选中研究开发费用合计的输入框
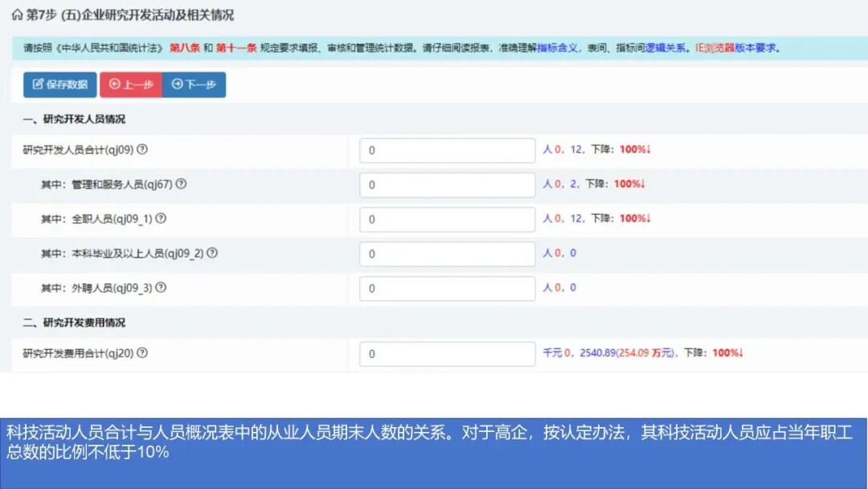Screen dimensions: 868x489 (447, 354)
